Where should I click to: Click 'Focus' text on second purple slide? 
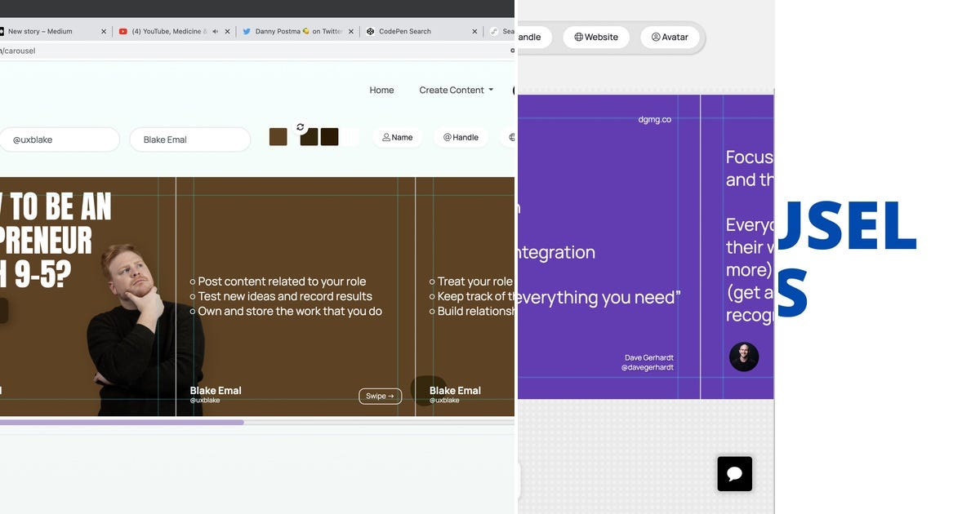[x=749, y=157]
